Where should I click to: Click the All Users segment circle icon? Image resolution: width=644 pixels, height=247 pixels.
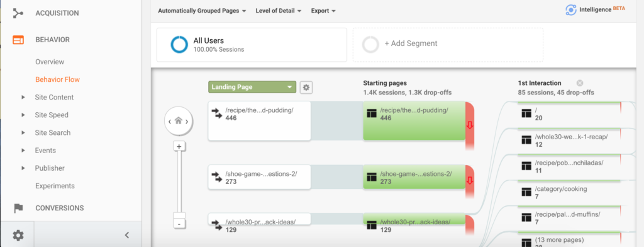tap(179, 45)
